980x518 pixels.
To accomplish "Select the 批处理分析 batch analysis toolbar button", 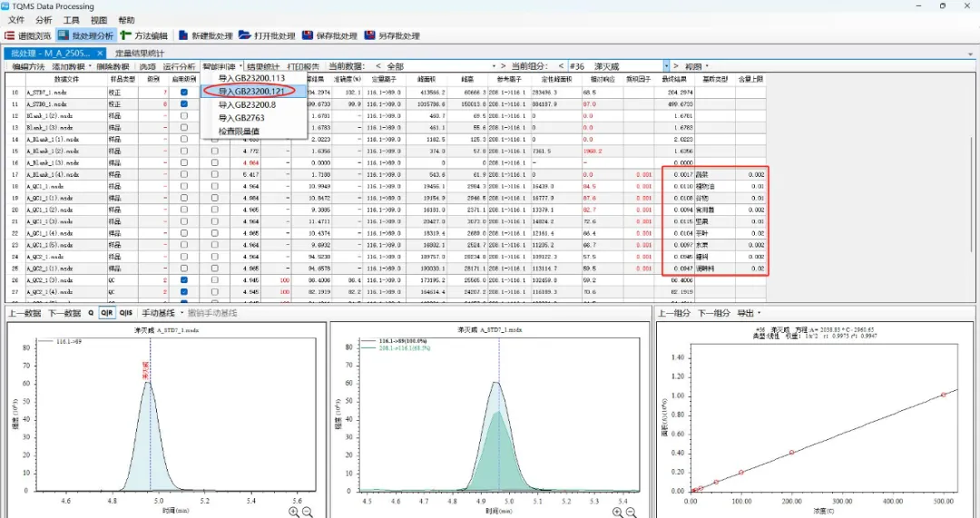I will coord(85,35).
